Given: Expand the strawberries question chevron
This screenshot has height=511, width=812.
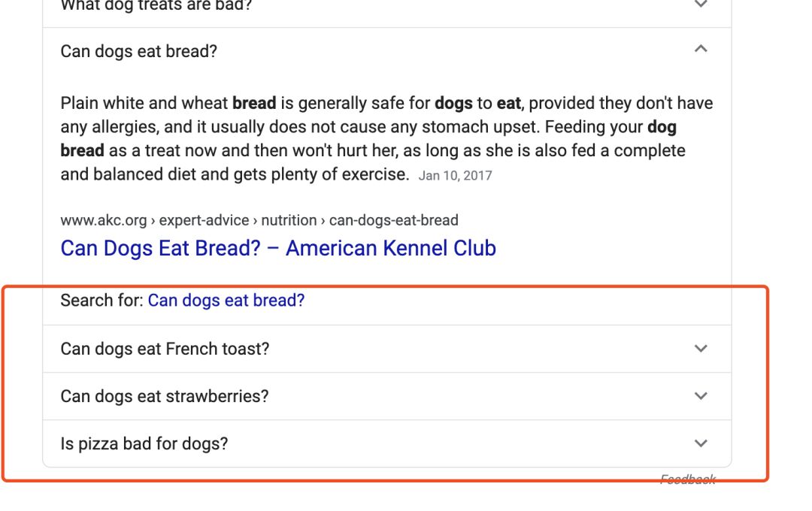Looking at the screenshot, I should [701, 396].
